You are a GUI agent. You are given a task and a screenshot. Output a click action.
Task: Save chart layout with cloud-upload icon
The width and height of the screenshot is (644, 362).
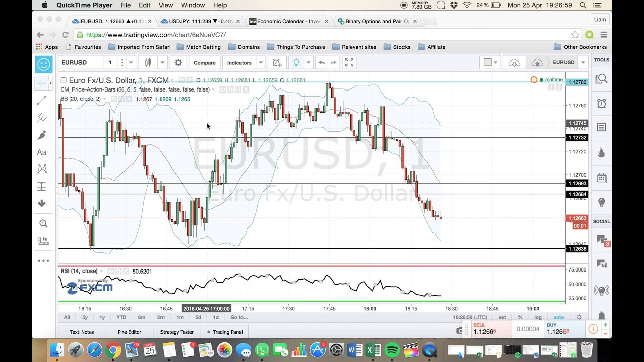537,63
